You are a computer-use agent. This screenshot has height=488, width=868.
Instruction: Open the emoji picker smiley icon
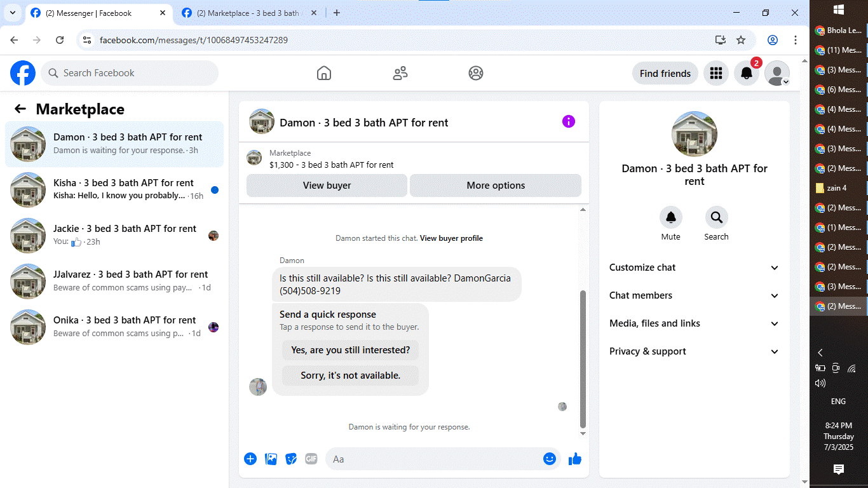click(x=550, y=459)
